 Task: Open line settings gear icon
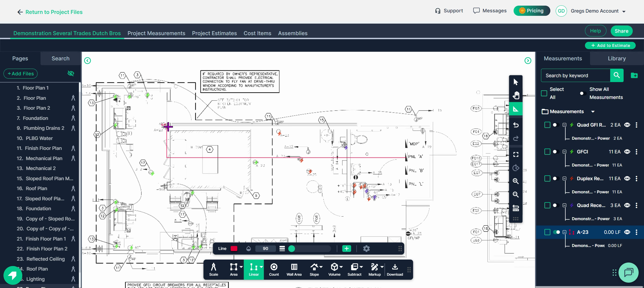coord(366,249)
